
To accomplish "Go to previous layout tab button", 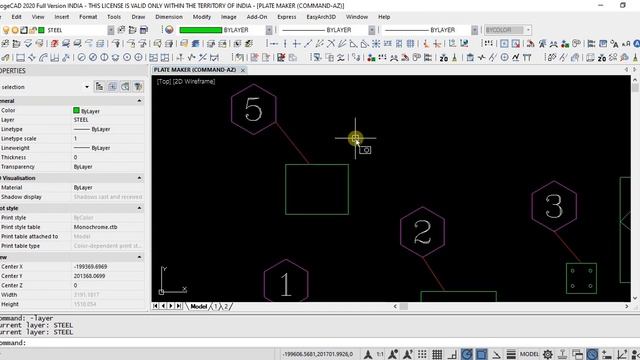I will coord(163,306).
